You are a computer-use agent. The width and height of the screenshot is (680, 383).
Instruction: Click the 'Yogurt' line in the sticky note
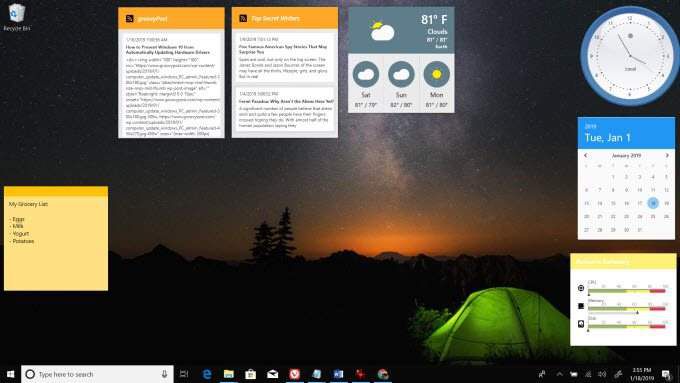point(20,233)
